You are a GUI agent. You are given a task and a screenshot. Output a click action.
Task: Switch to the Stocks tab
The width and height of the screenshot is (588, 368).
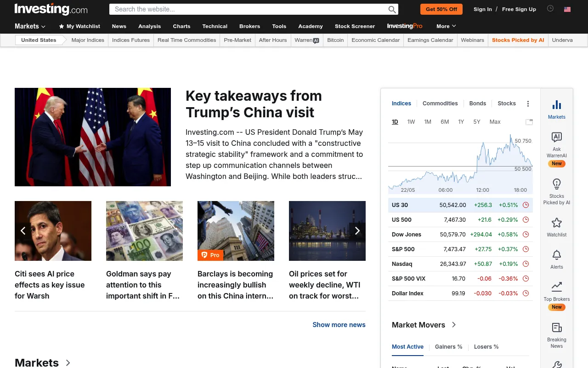507,103
